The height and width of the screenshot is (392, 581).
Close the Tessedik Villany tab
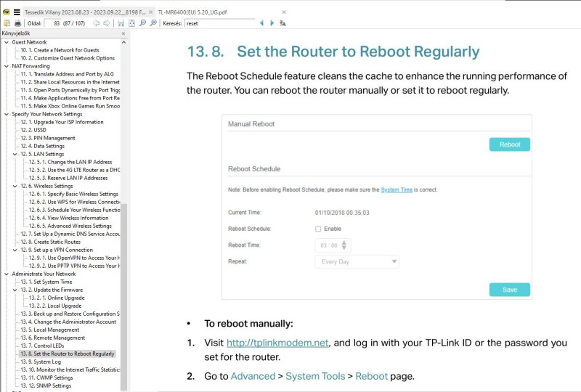pos(150,12)
